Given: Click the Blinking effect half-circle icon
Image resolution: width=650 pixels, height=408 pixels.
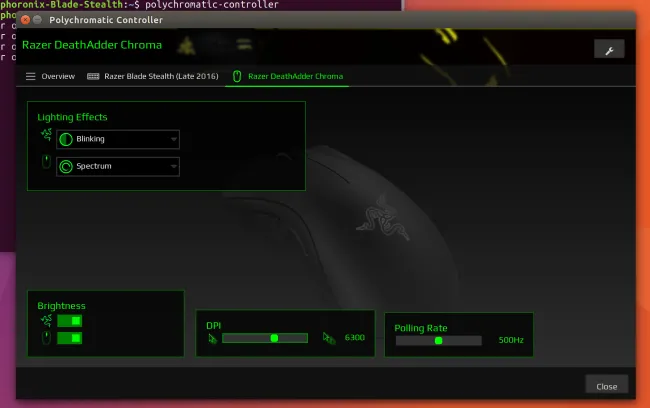Looking at the screenshot, I should (66, 139).
